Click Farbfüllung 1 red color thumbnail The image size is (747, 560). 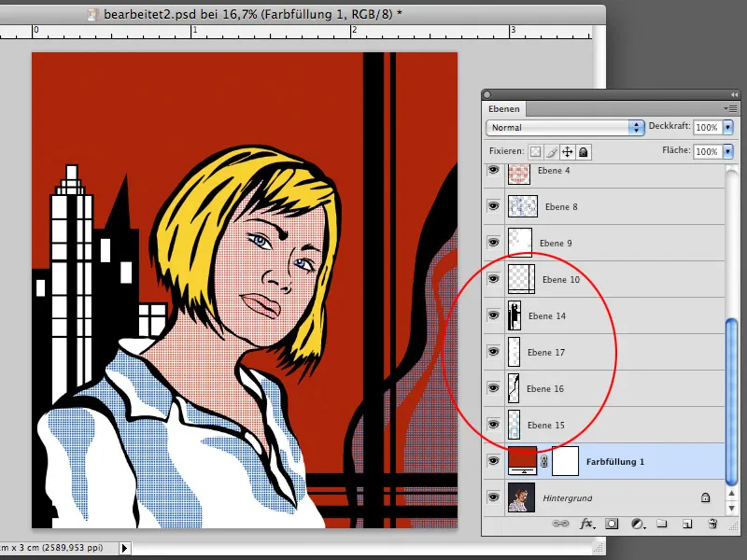pos(523,460)
